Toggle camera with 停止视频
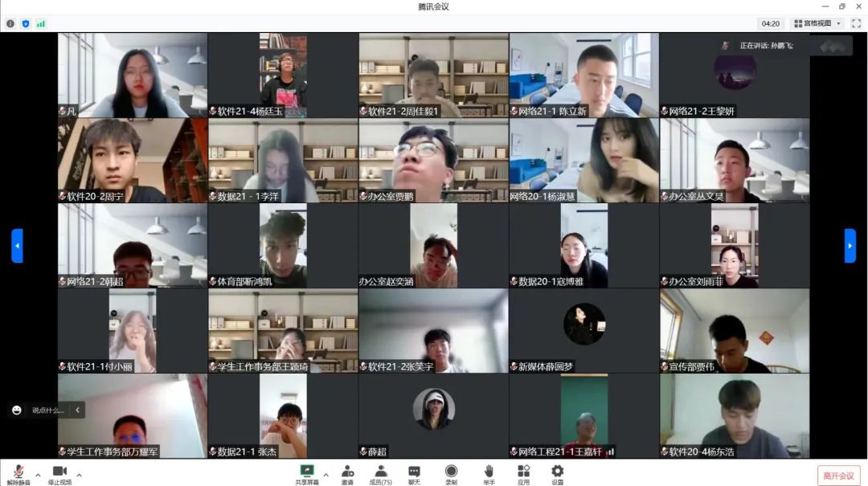Screen dimensions: 868x486 (x=59, y=474)
